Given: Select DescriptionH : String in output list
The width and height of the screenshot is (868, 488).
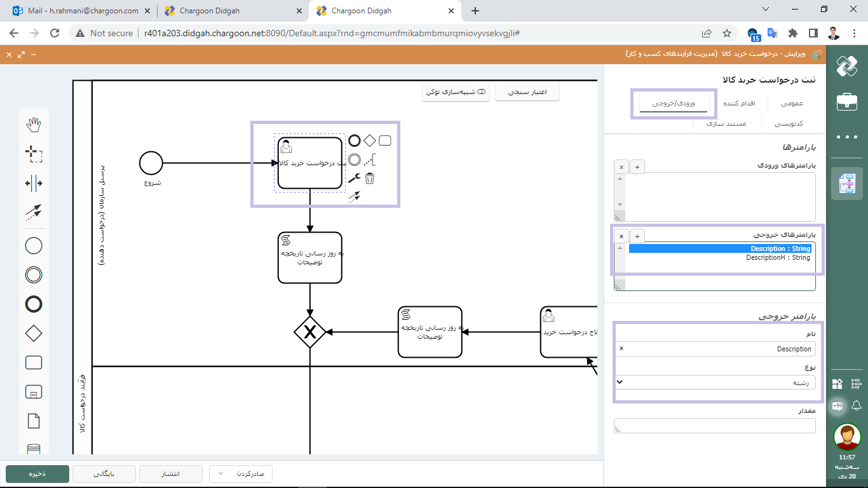Looking at the screenshot, I should tap(778, 258).
